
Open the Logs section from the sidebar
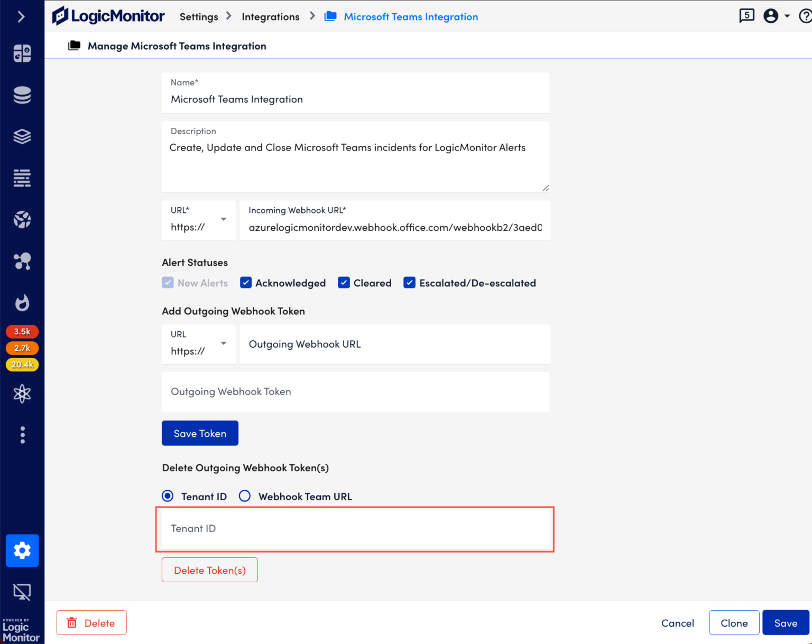coord(22,178)
